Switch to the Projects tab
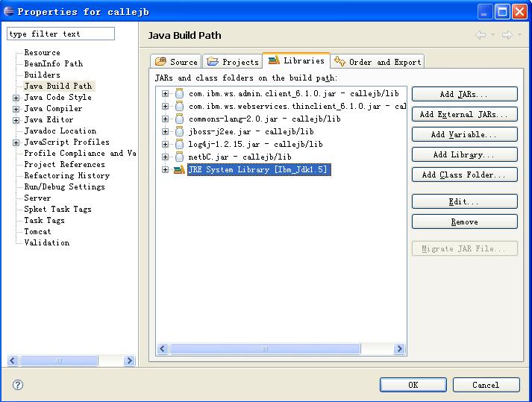The width and height of the screenshot is (532, 402). [x=232, y=62]
